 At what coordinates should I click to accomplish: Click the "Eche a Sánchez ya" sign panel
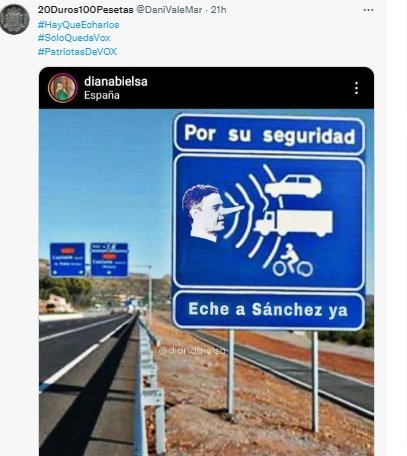pyautogui.click(x=269, y=310)
